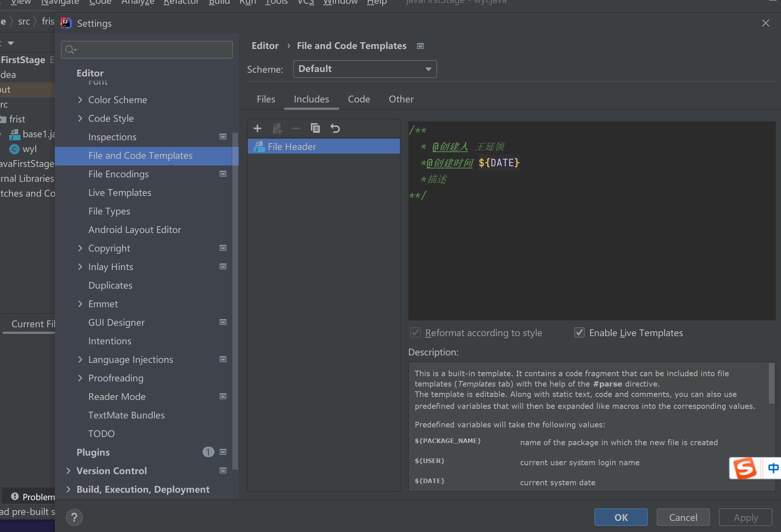The image size is (781, 532).
Task: Open the Default scheme dropdown
Action: 364,68
